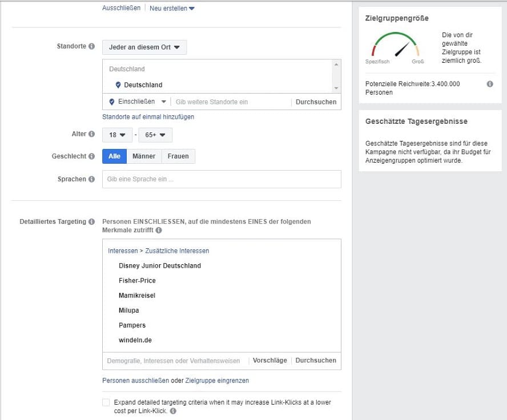Select the Pampers interest
The width and height of the screenshot is (507, 420).
point(132,325)
